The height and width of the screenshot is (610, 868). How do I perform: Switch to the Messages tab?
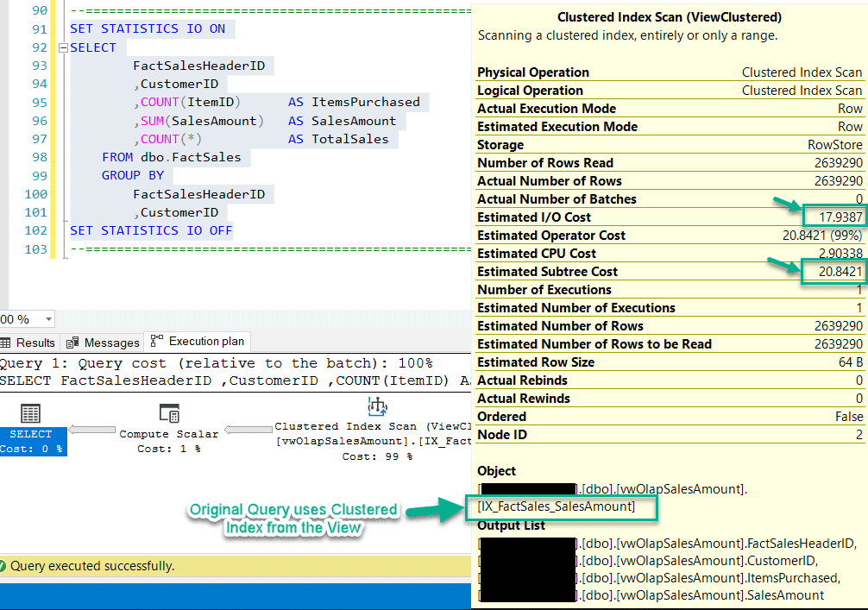tap(103, 343)
